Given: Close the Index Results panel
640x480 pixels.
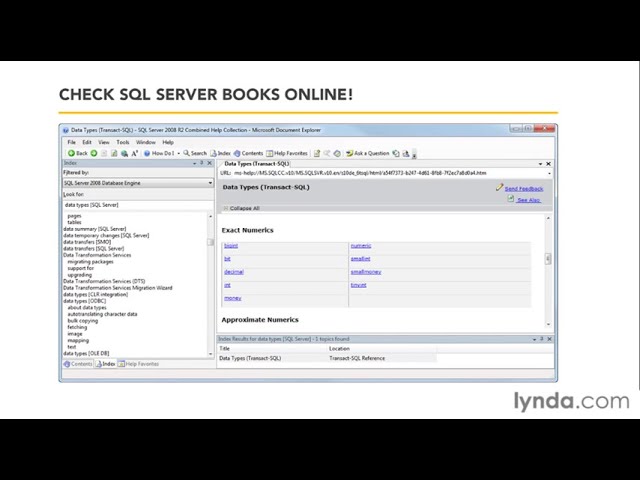Looking at the screenshot, I should click(549, 339).
